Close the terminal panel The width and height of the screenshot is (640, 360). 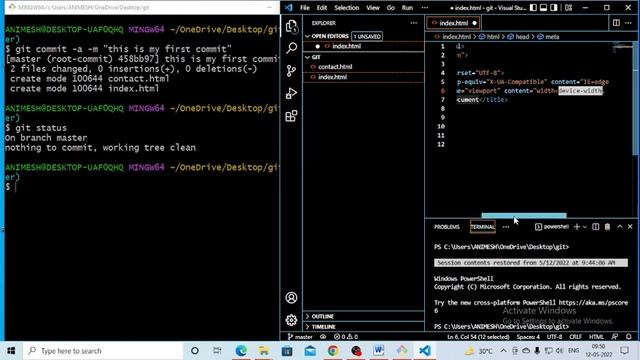pos(630,227)
